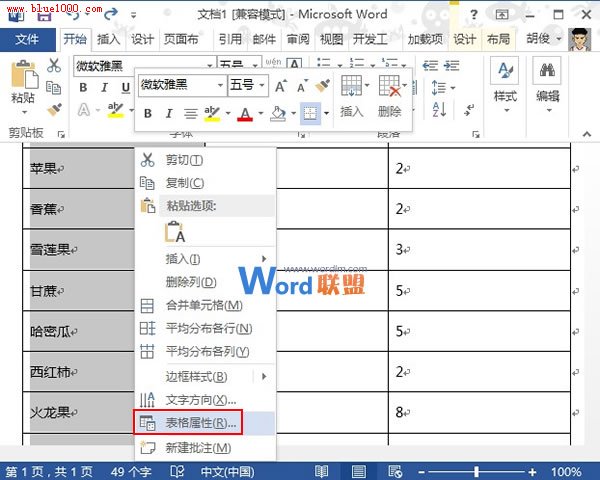Open Border Styles submenu in context menu
The width and height of the screenshot is (600, 480).
206,377
